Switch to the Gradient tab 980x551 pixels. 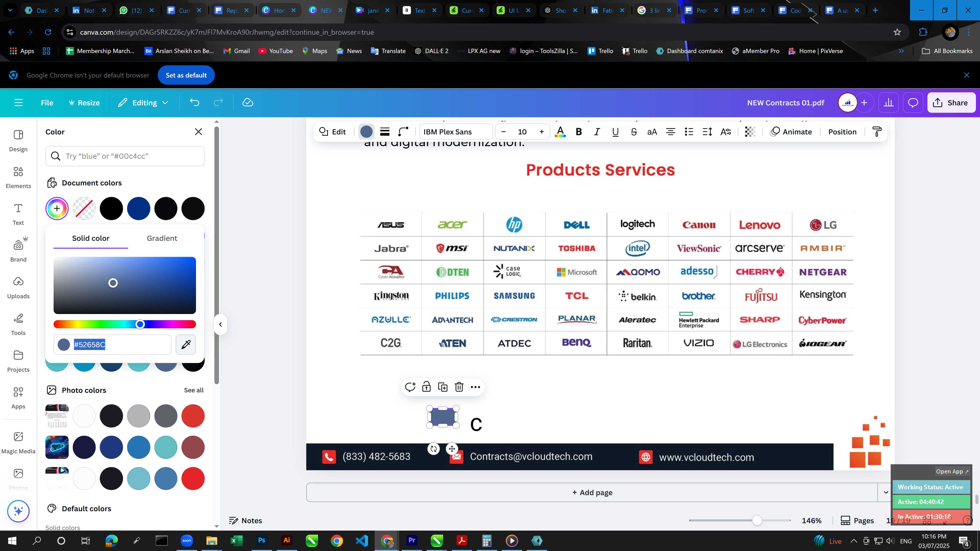162,239
